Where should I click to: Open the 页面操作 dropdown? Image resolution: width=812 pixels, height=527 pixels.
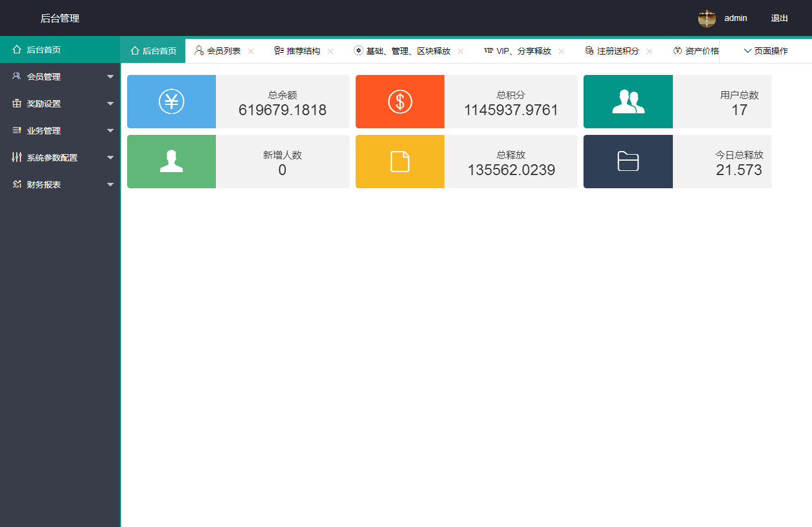[x=766, y=51]
